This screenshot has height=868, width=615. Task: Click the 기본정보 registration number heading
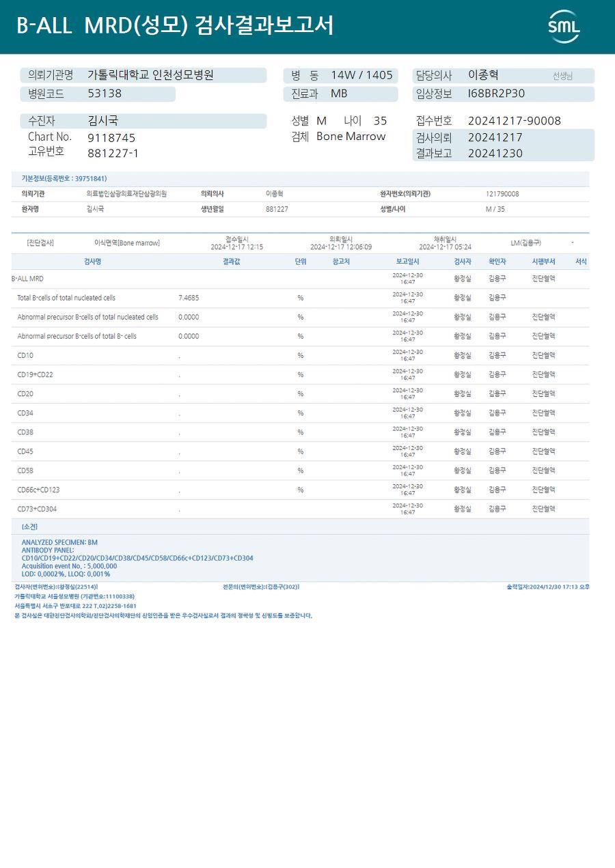point(64,178)
